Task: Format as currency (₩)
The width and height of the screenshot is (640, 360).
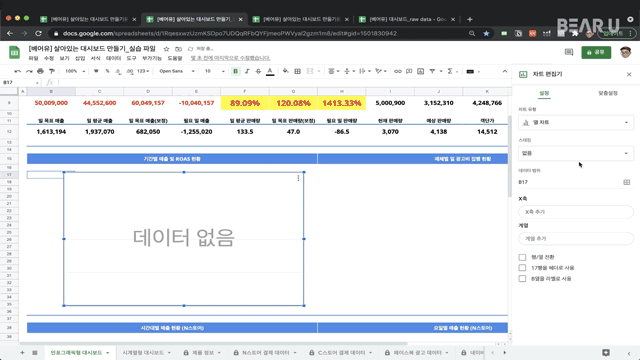Action: coord(96,71)
